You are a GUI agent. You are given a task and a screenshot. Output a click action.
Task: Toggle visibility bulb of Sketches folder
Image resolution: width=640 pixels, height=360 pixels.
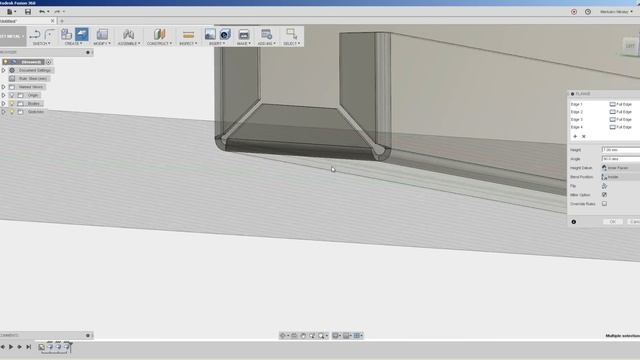[x=12, y=112]
